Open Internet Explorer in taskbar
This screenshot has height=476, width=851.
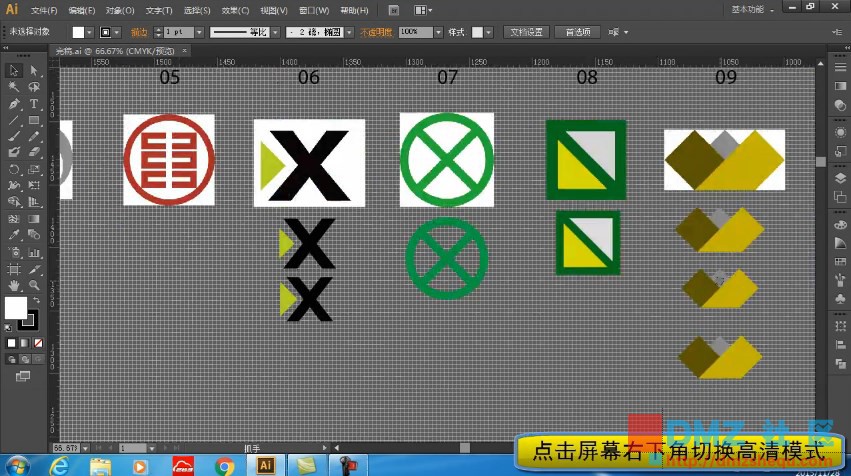(x=59, y=466)
